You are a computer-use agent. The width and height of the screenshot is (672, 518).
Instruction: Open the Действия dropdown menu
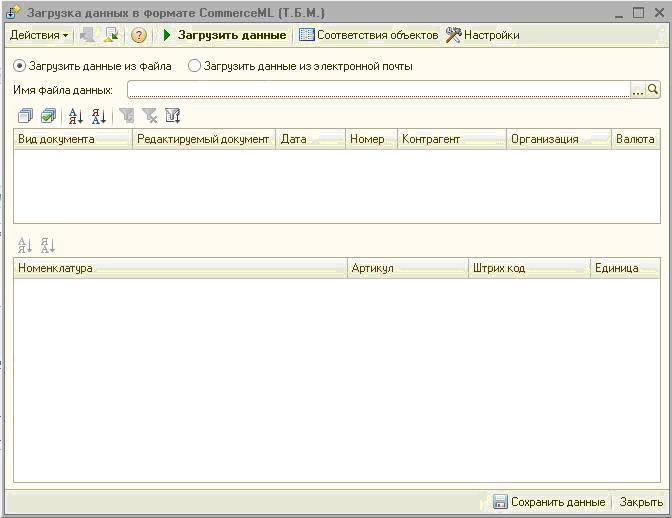[39, 35]
